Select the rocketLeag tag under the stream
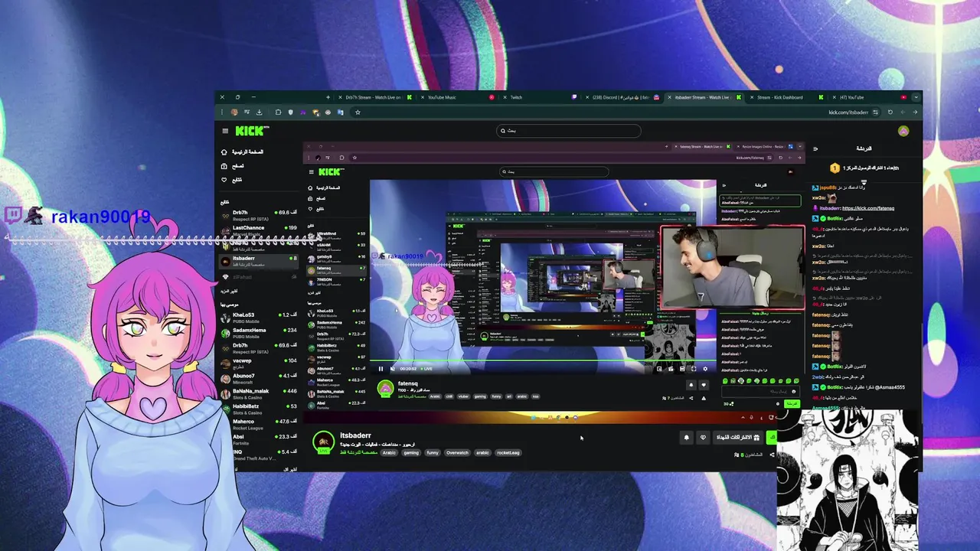The image size is (980, 551). tap(508, 452)
